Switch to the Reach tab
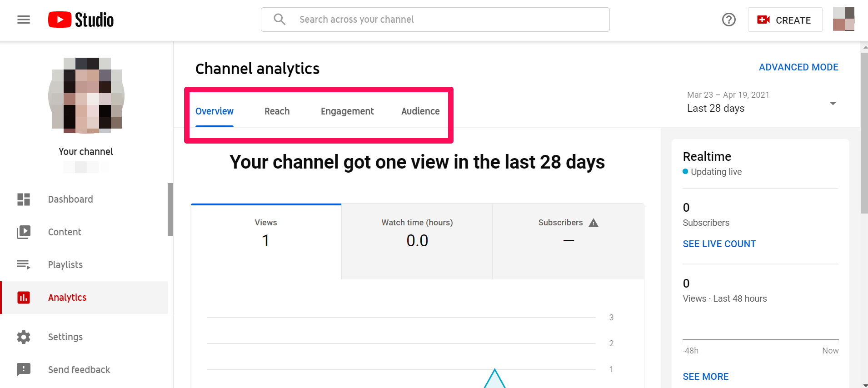 coord(277,111)
